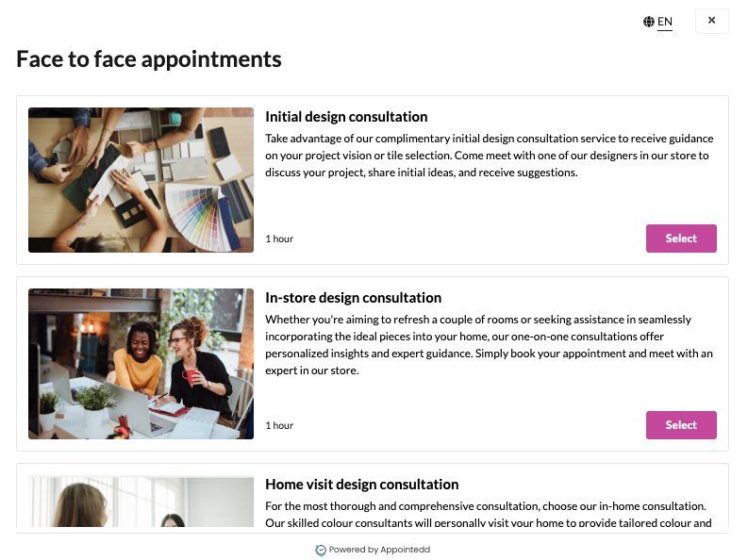Click the In-store consultation 1 hour duration
The image size is (748, 560).
279,426
